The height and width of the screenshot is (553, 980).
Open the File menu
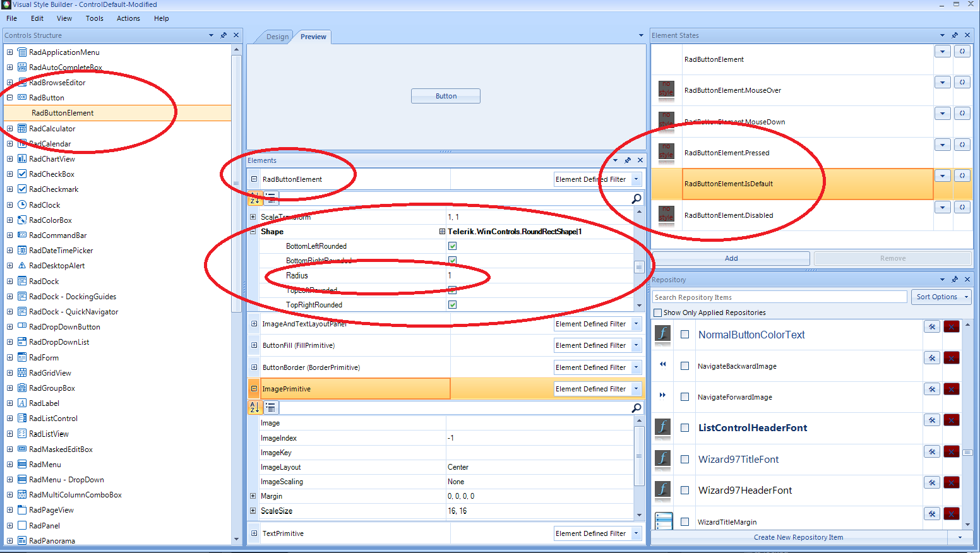point(11,18)
